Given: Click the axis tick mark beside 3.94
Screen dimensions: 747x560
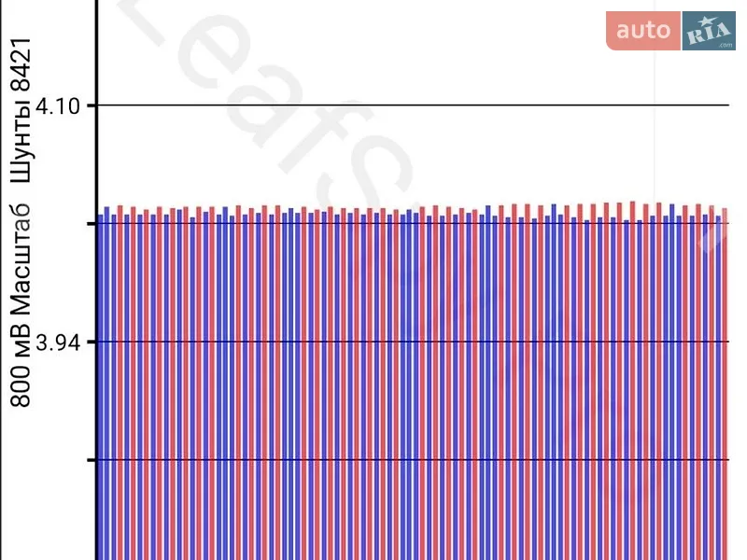Looking at the screenshot, I should 91,342.
